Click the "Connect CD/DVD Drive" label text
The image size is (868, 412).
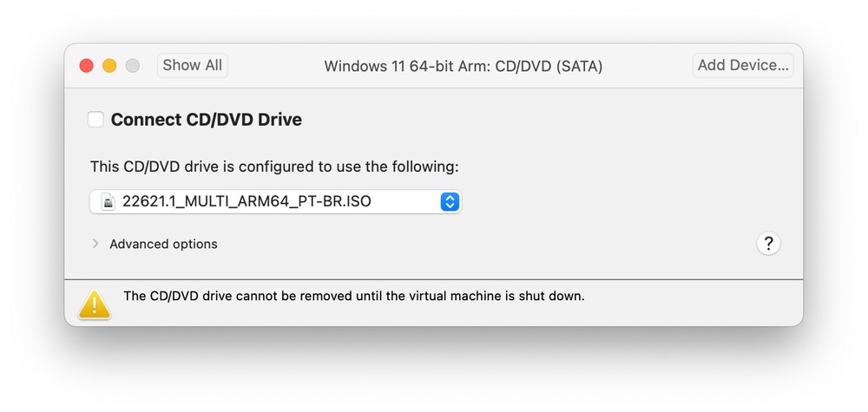(207, 120)
